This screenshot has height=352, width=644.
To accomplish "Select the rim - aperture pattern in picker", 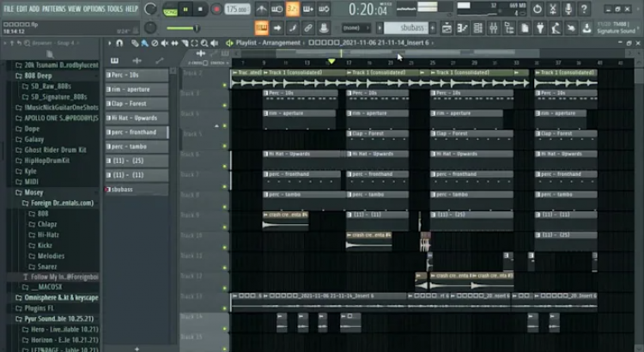I will click(137, 89).
